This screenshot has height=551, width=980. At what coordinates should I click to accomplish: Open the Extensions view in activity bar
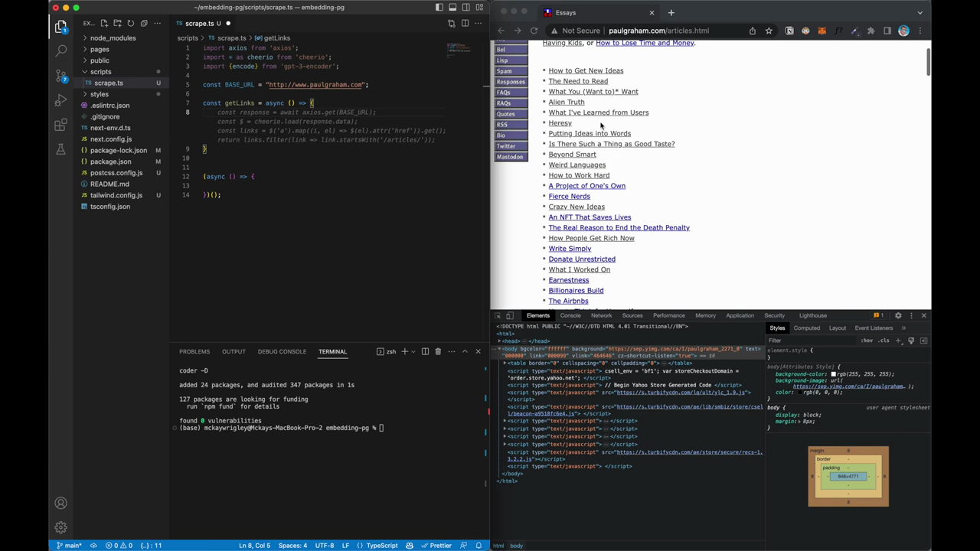[60, 125]
